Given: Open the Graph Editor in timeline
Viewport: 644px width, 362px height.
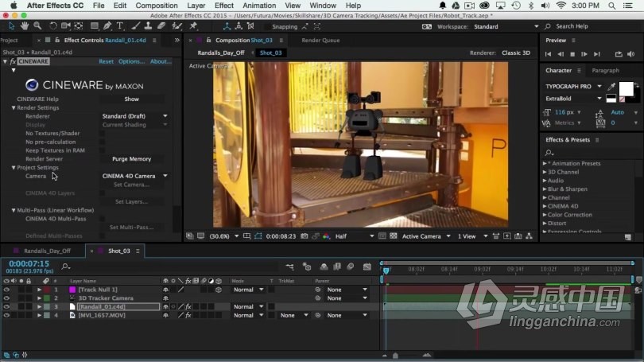Looking at the screenshot, I should click(x=367, y=267).
